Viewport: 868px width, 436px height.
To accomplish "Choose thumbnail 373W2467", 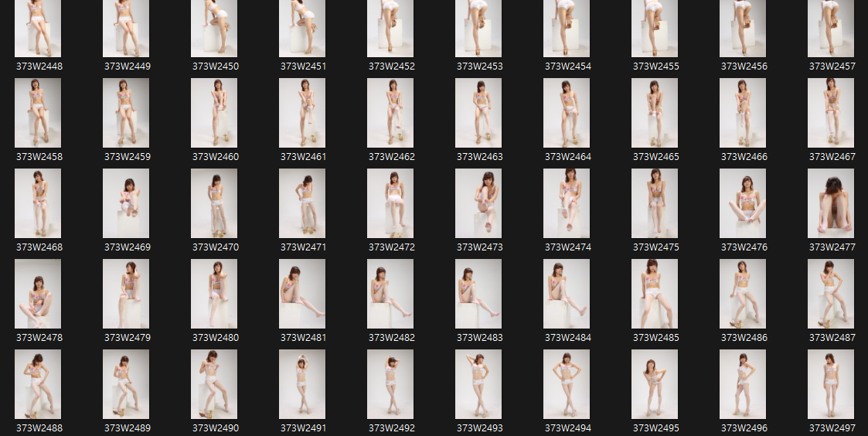I will 831,113.
